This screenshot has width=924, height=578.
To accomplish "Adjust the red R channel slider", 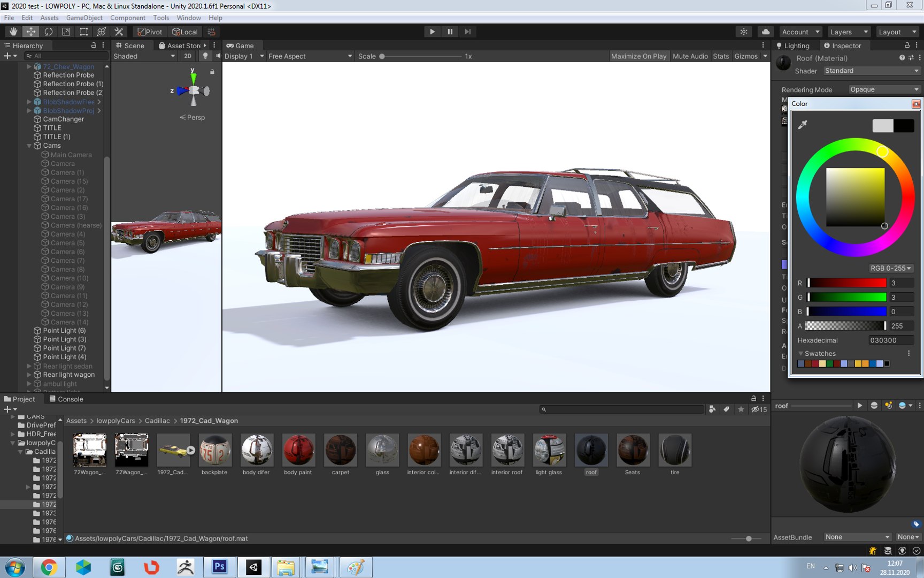I will [x=847, y=283].
